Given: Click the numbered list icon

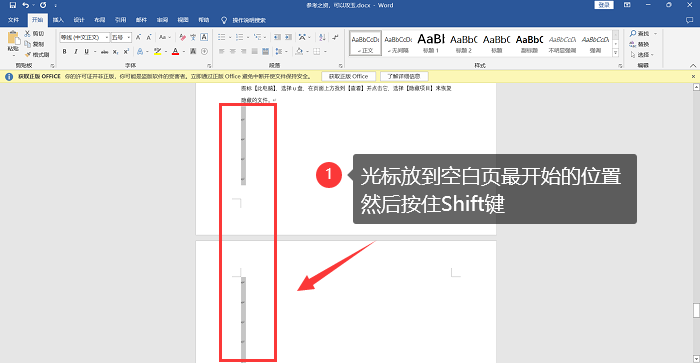Looking at the screenshot, I should coord(239,38).
